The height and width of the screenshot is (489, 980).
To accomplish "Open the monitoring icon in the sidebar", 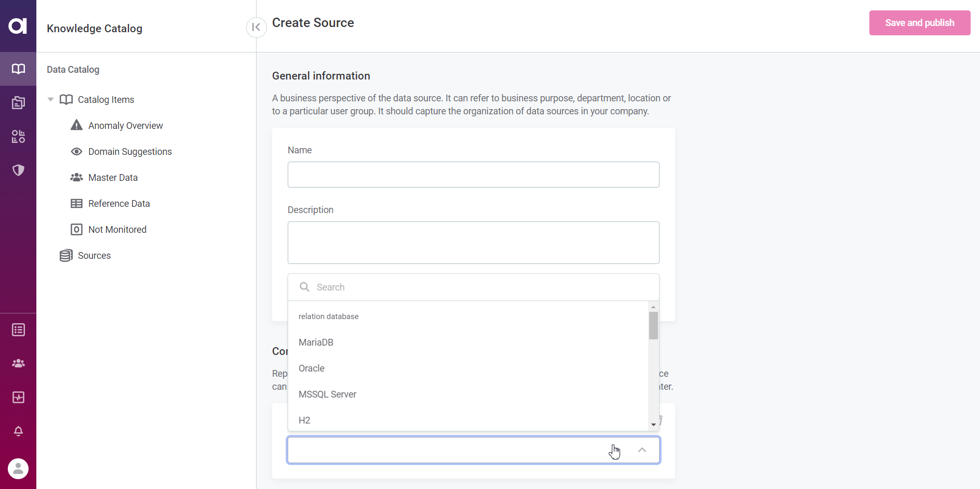I will (x=18, y=397).
